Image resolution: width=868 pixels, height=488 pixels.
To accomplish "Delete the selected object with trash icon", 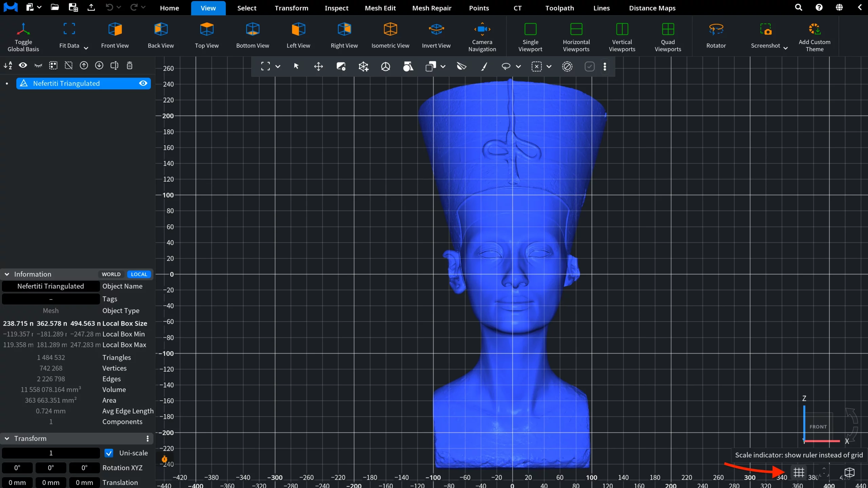I will pos(130,65).
